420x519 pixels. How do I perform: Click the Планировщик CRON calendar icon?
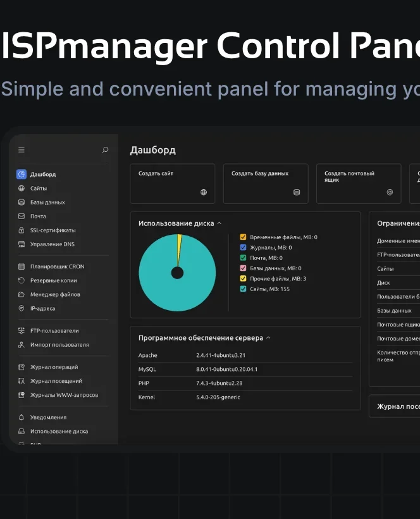click(x=22, y=266)
